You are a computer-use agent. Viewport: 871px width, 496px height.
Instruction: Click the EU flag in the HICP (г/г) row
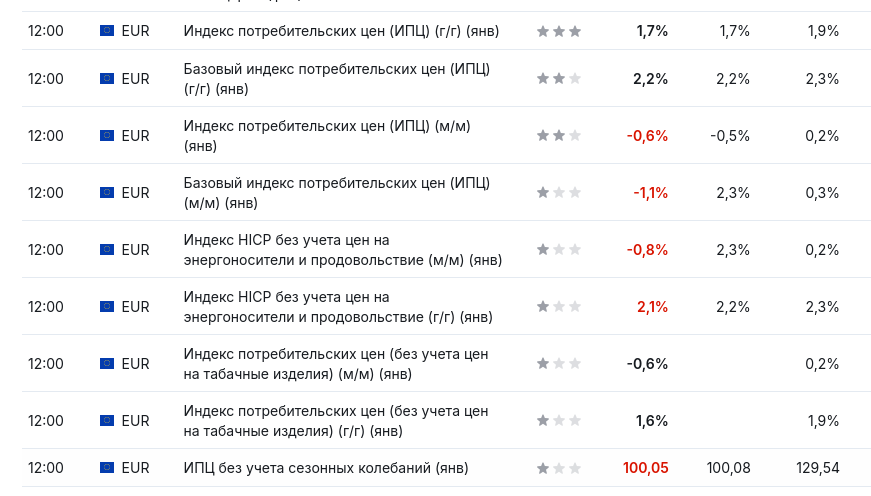[107, 307]
